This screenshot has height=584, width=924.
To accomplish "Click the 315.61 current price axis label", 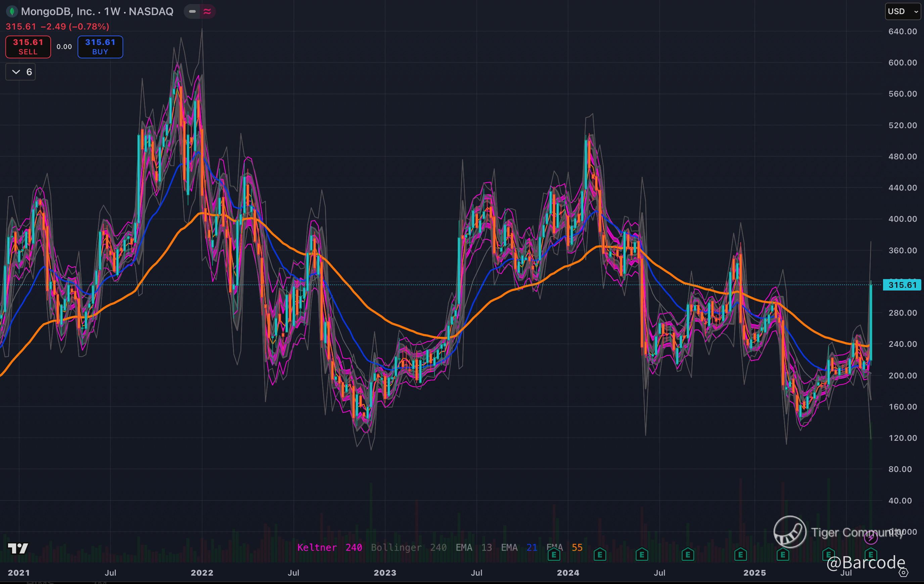I will coord(902,285).
